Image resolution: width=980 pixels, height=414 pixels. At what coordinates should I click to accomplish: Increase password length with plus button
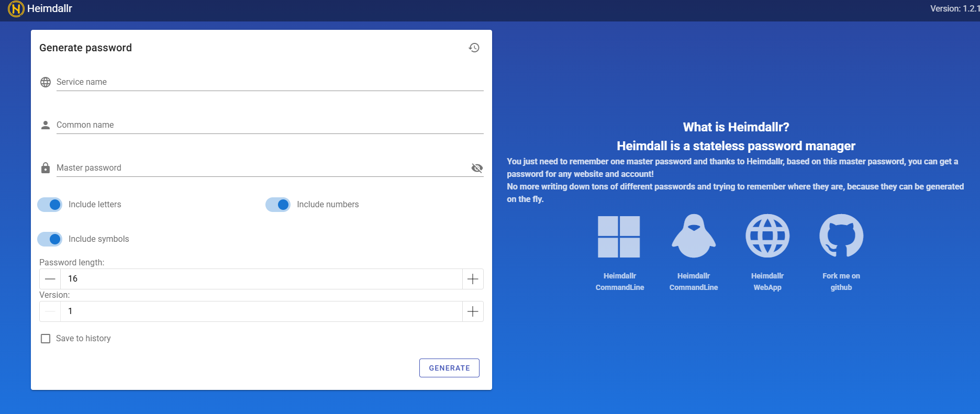point(473,279)
